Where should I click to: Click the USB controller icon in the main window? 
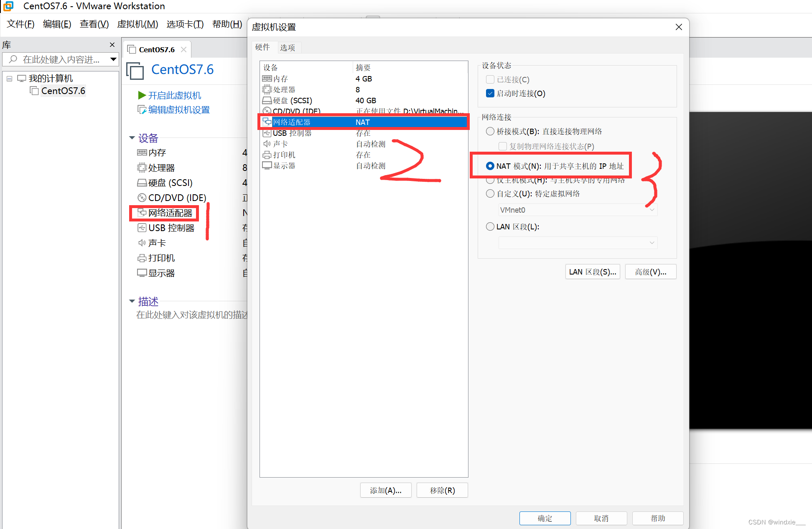[x=142, y=228]
